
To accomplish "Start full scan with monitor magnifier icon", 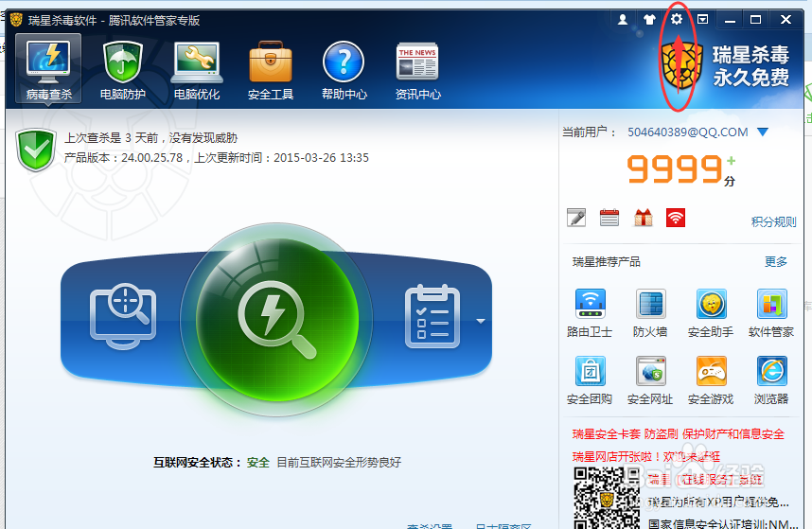I will (123, 316).
